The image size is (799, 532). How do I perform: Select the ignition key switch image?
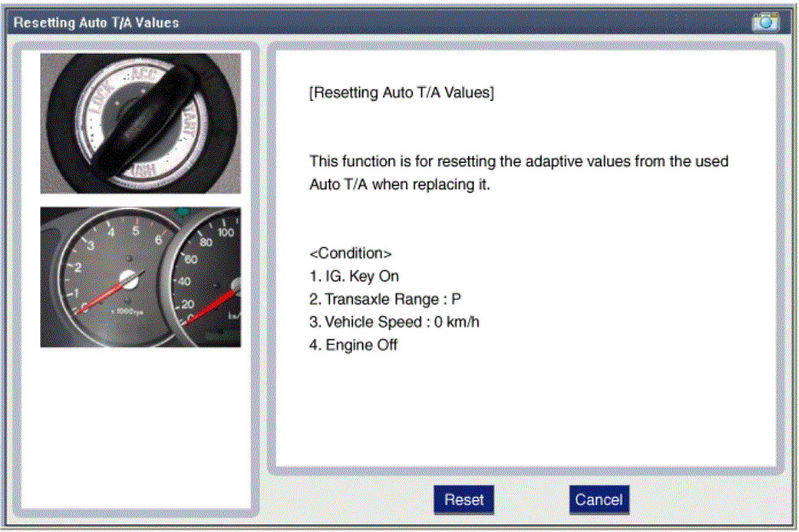coord(141,124)
